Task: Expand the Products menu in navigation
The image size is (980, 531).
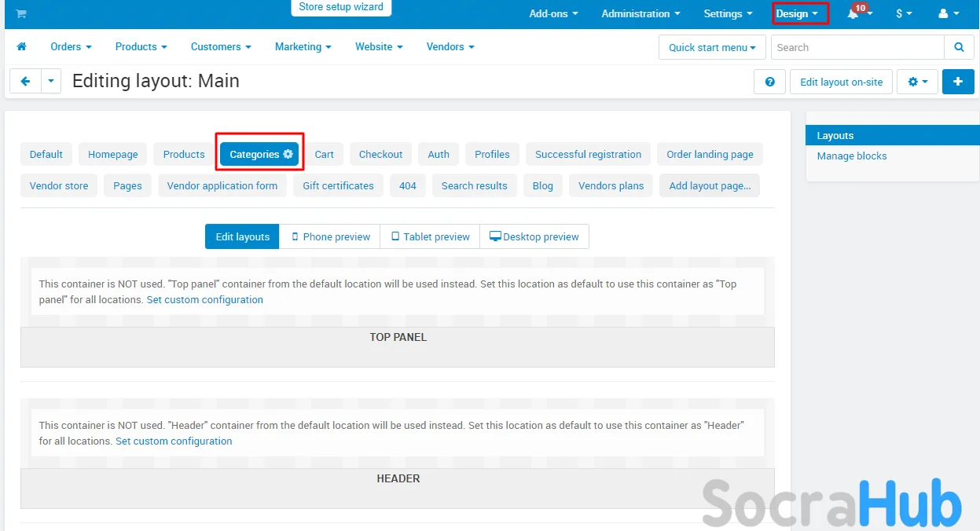Action: 141,46
